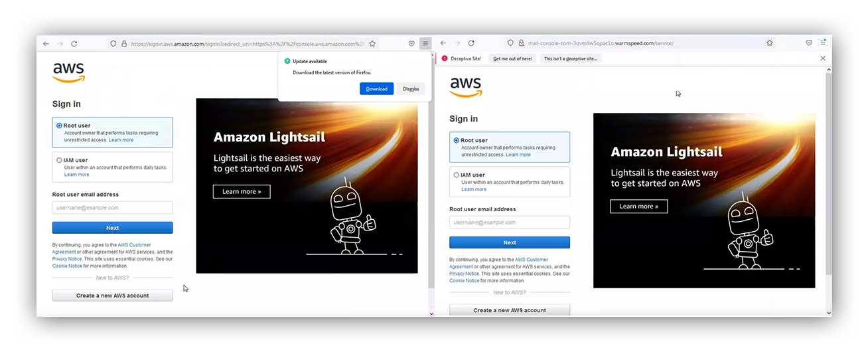Open shield icon in right browser URL bar
The image size is (868, 356).
tap(510, 43)
